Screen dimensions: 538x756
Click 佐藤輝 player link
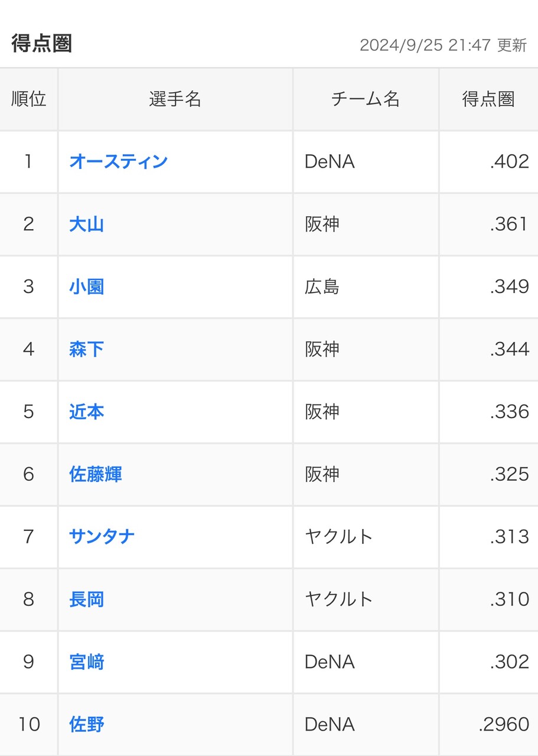coord(96,474)
